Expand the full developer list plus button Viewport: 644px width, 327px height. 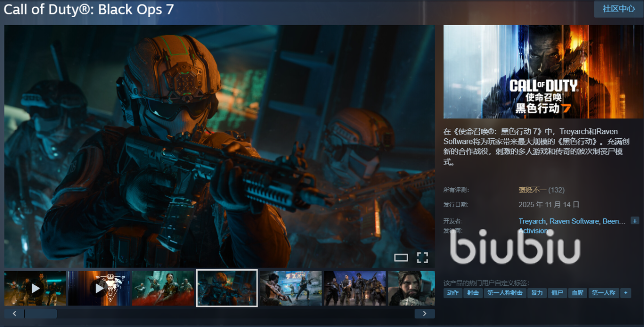click(x=635, y=221)
